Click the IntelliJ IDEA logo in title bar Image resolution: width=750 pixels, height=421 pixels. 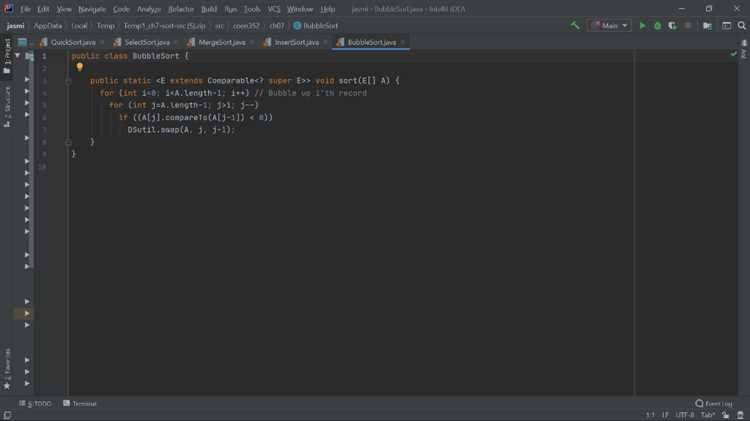pyautogui.click(x=8, y=9)
